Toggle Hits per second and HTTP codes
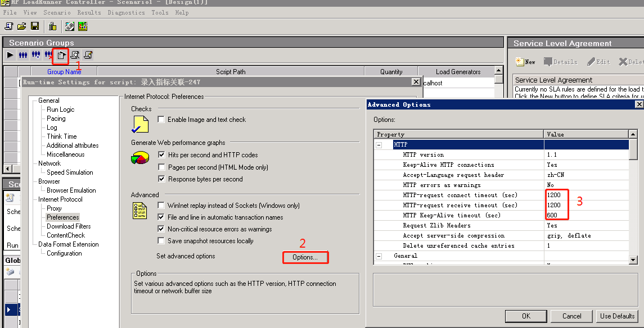Image resolution: width=644 pixels, height=328 pixels. pyautogui.click(x=161, y=155)
